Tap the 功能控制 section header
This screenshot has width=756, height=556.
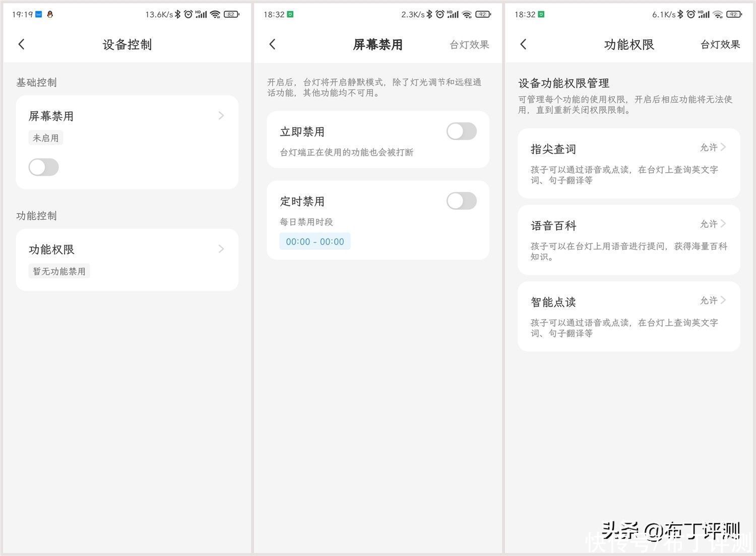36,216
